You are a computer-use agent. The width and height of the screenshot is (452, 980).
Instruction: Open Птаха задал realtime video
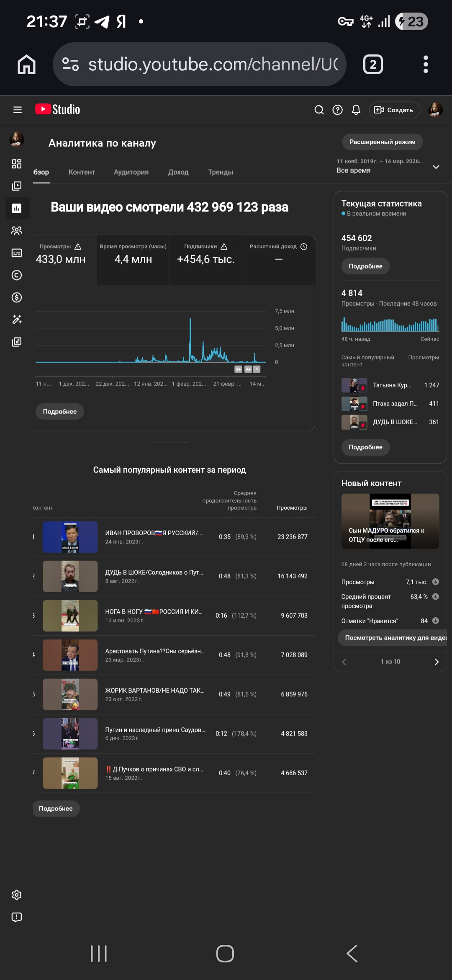pyautogui.click(x=390, y=404)
